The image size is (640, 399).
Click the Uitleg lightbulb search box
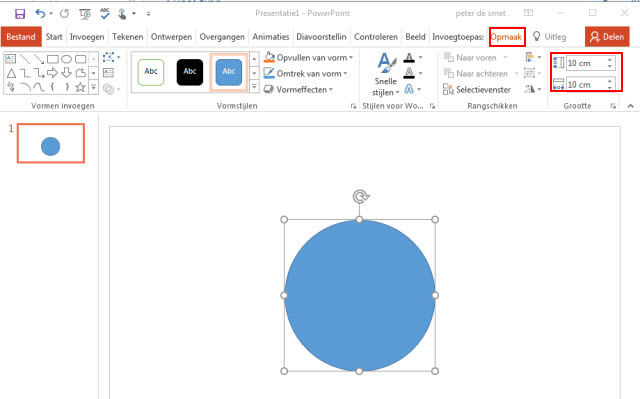[550, 37]
